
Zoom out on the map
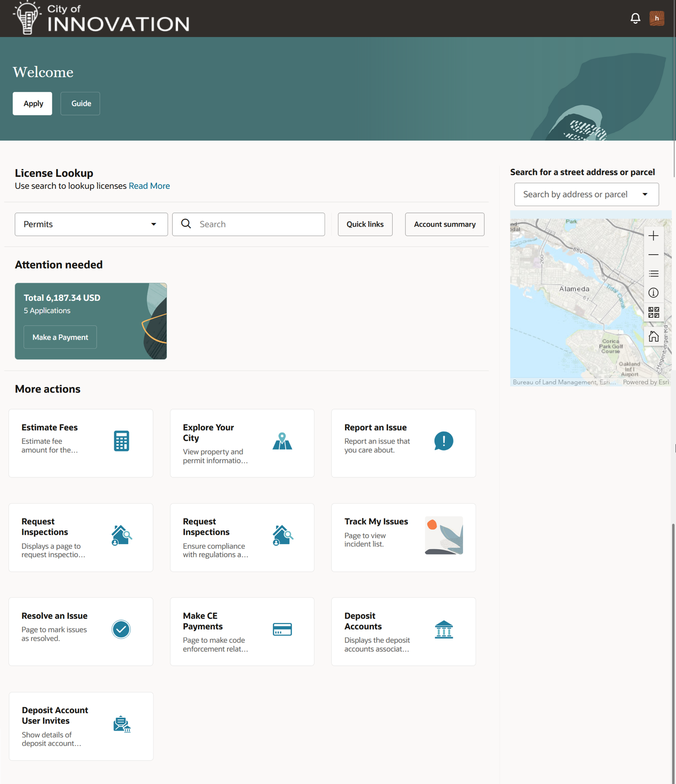653,255
